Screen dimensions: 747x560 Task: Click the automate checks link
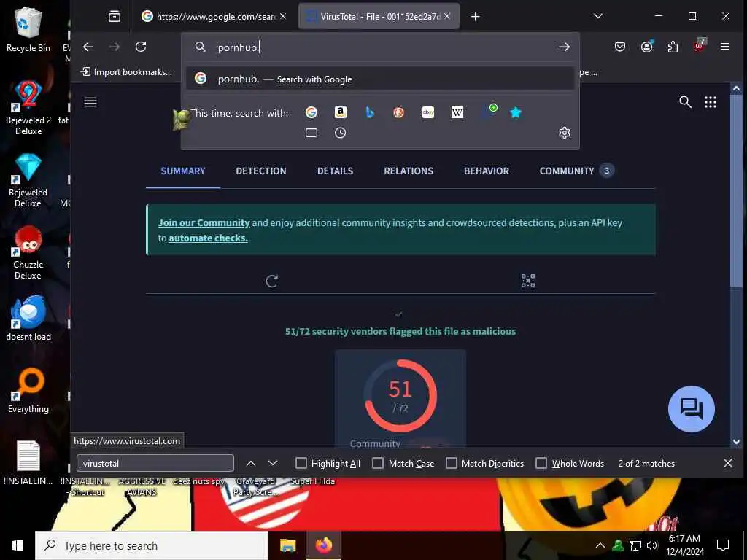208,238
